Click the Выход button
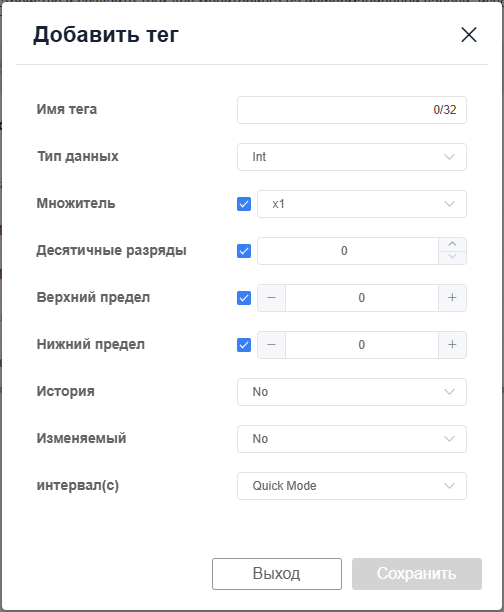 point(277,574)
